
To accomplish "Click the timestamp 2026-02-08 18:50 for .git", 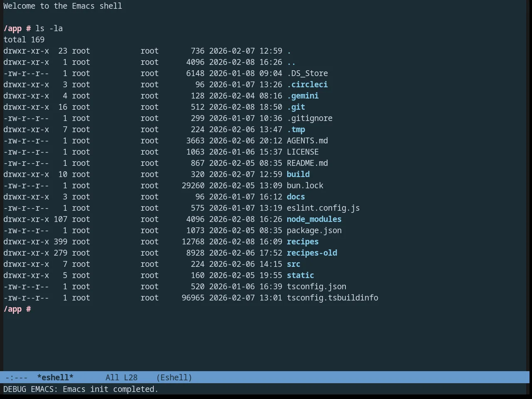I will pyautogui.click(x=246, y=107).
